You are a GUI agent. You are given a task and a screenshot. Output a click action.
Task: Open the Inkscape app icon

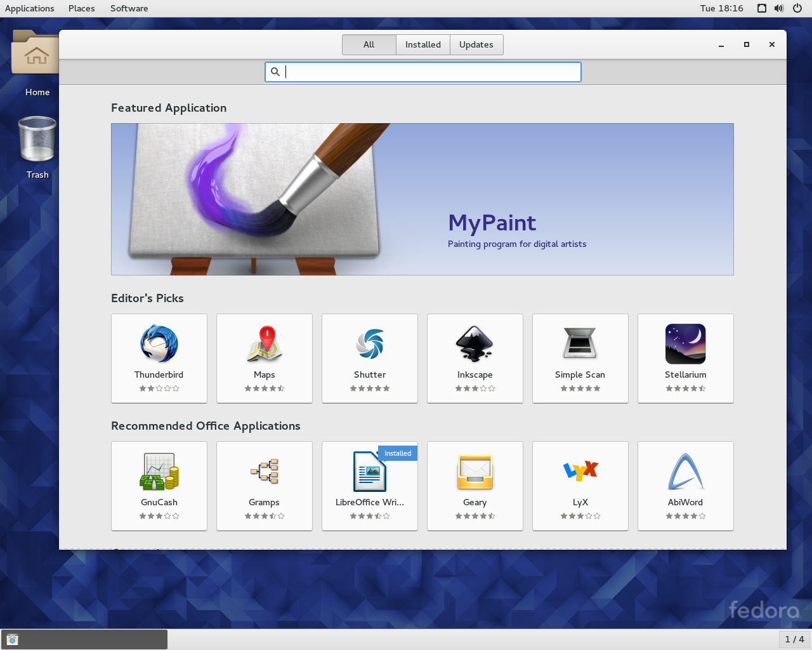475,344
